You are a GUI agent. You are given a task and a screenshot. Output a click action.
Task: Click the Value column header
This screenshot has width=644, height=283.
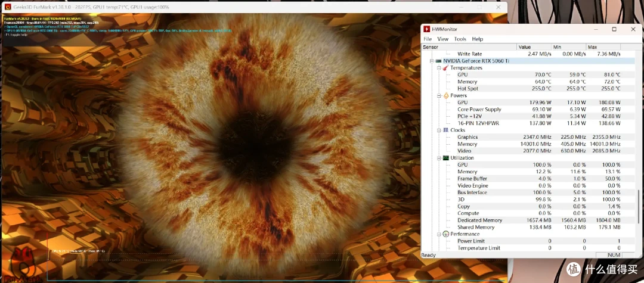coord(534,47)
